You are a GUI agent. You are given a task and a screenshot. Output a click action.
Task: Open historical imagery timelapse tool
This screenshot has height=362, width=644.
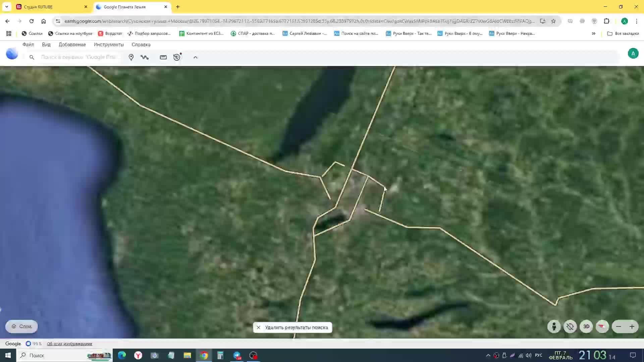[177, 57]
